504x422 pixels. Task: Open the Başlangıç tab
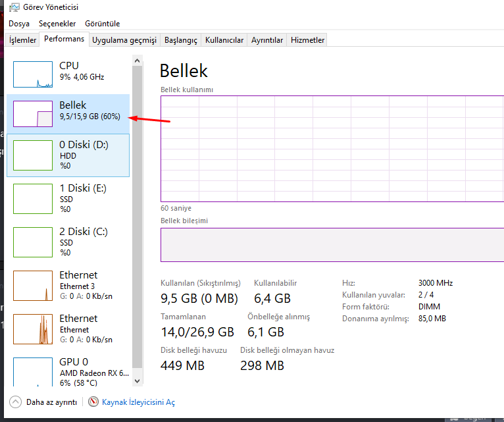coord(181,40)
